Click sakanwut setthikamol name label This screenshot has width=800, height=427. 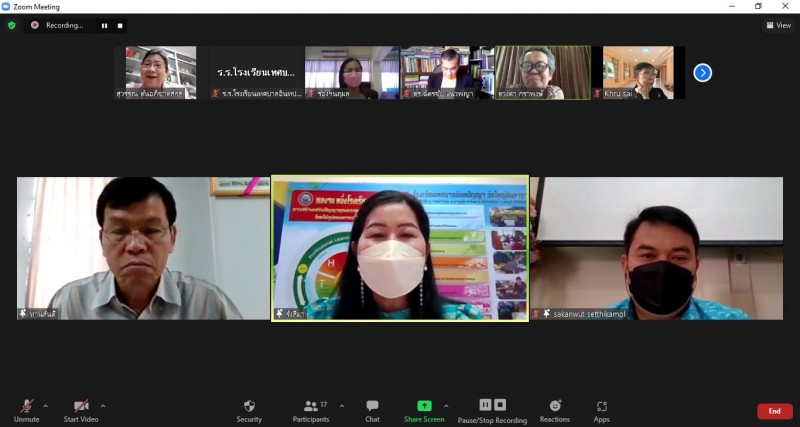(589, 314)
